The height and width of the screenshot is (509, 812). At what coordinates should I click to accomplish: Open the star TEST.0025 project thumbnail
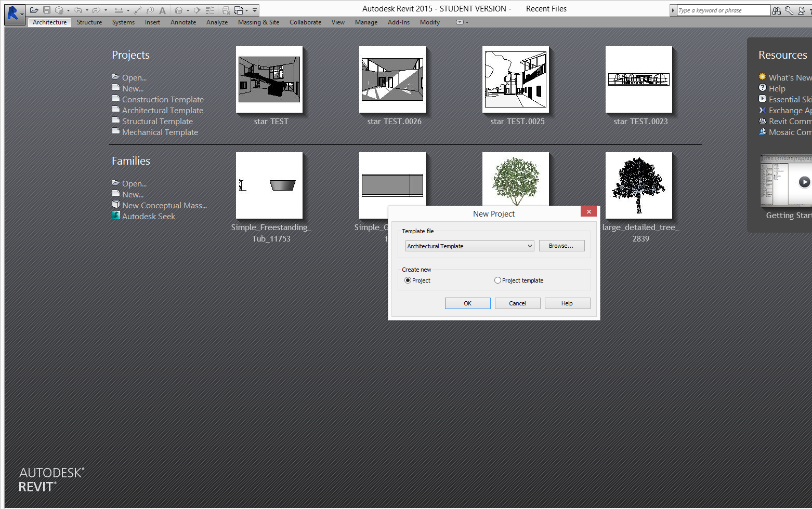(516, 79)
